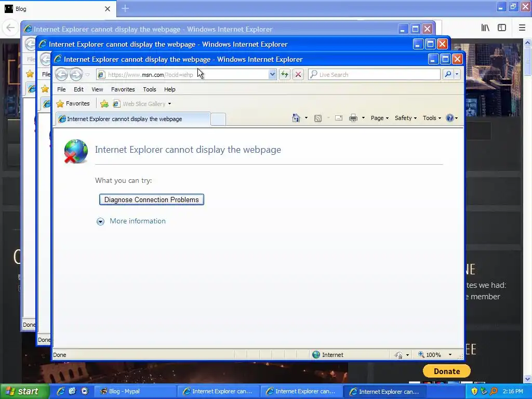This screenshot has width=532, height=399.
Task: Click Mypal library bookshelf icon
Action: point(485,28)
